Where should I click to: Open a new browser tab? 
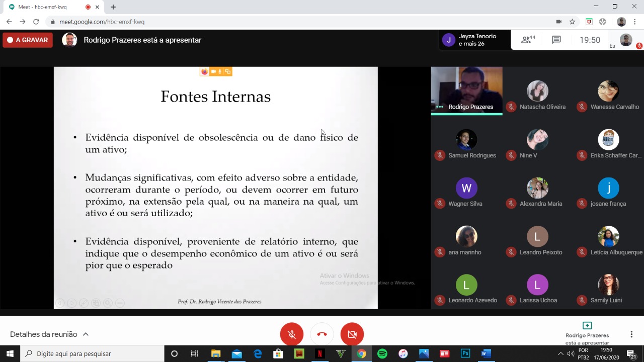[x=113, y=7]
